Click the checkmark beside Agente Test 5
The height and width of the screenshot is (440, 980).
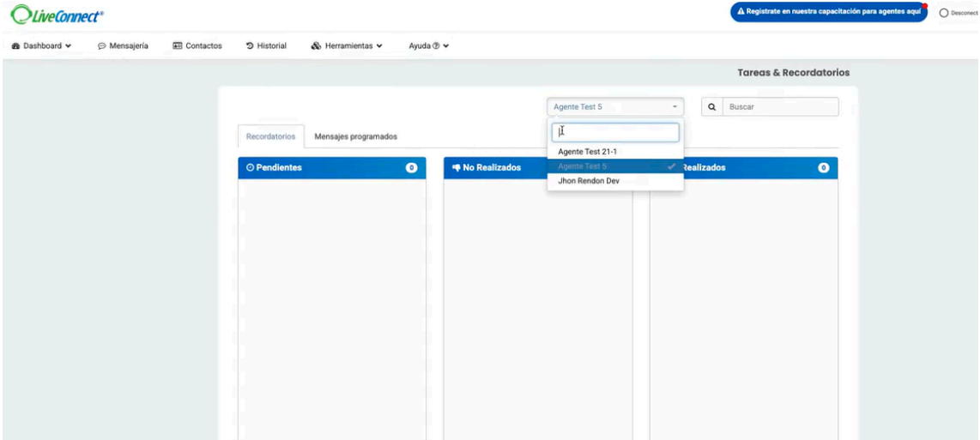(672, 166)
